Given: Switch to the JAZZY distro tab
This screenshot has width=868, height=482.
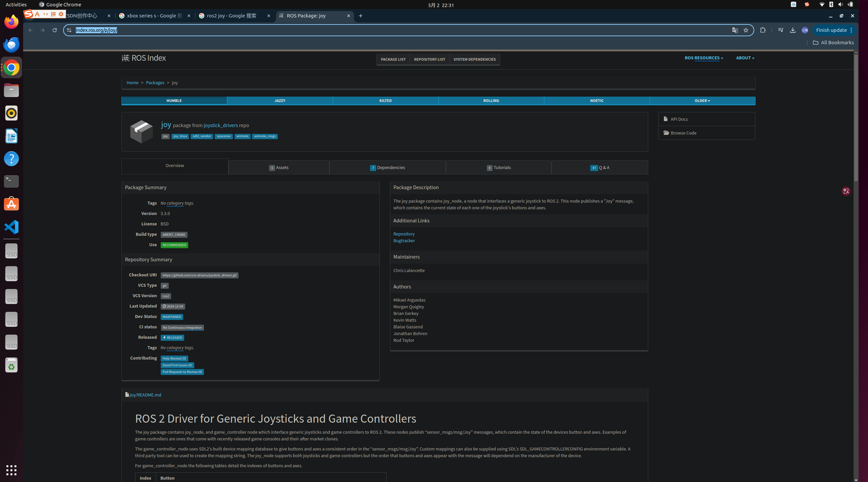Looking at the screenshot, I should [280, 101].
